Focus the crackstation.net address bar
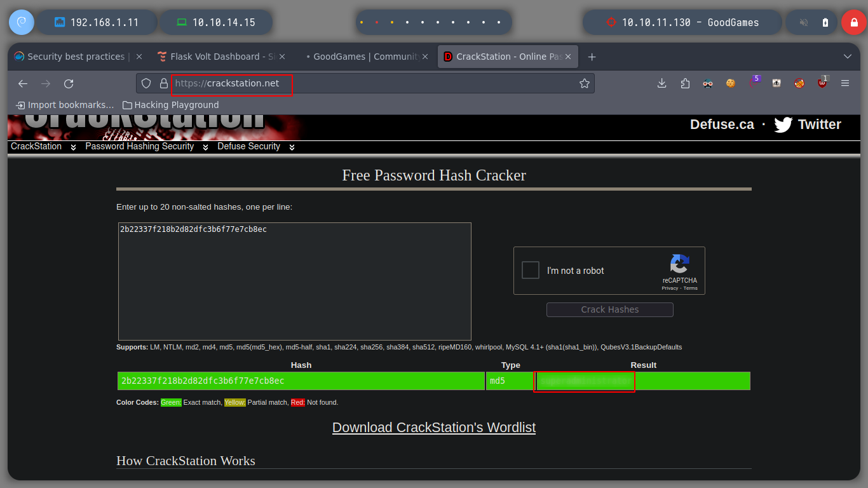The width and height of the screenshot is (868, 488). coord(365,83)
